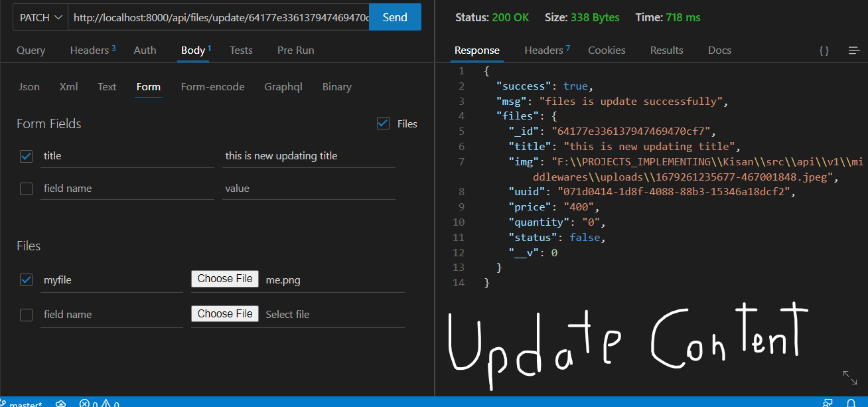
Task: Choose the Text body type
Action: click(x=107, y=86)
